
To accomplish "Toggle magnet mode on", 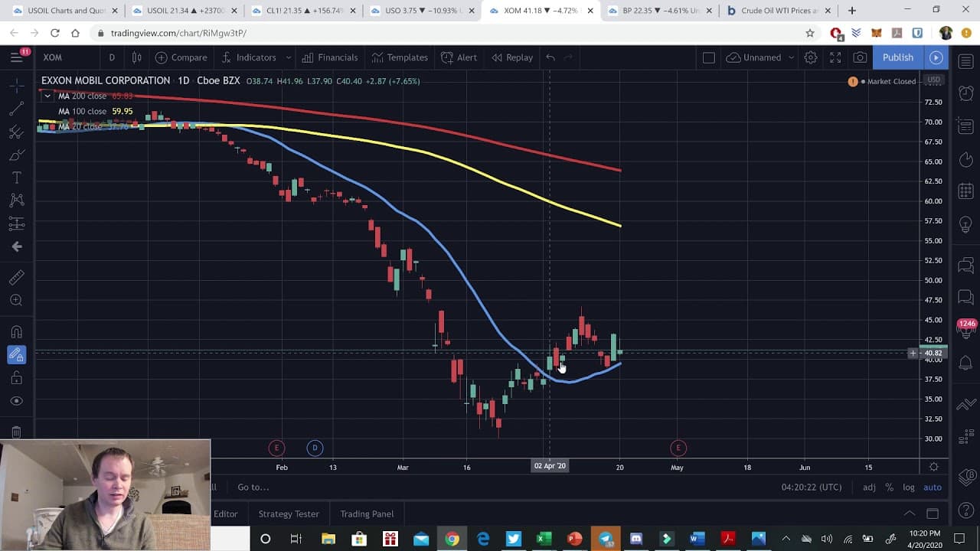I will pyautogui.click(x=16, y=332).
